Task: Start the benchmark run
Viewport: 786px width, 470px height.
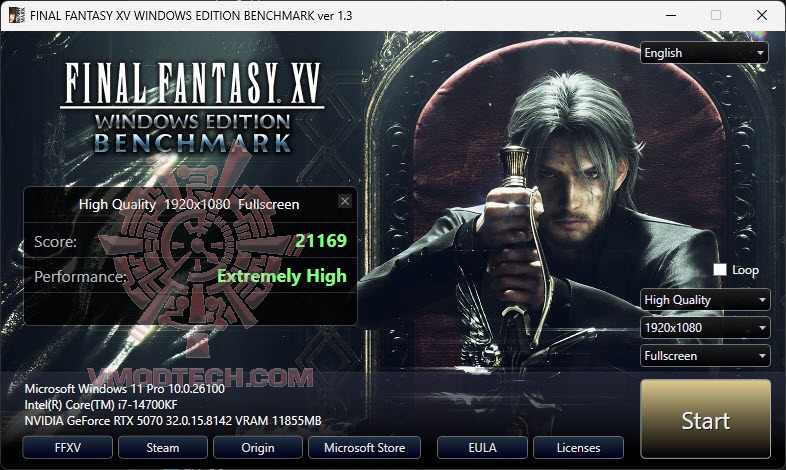Action: point(705,419)
